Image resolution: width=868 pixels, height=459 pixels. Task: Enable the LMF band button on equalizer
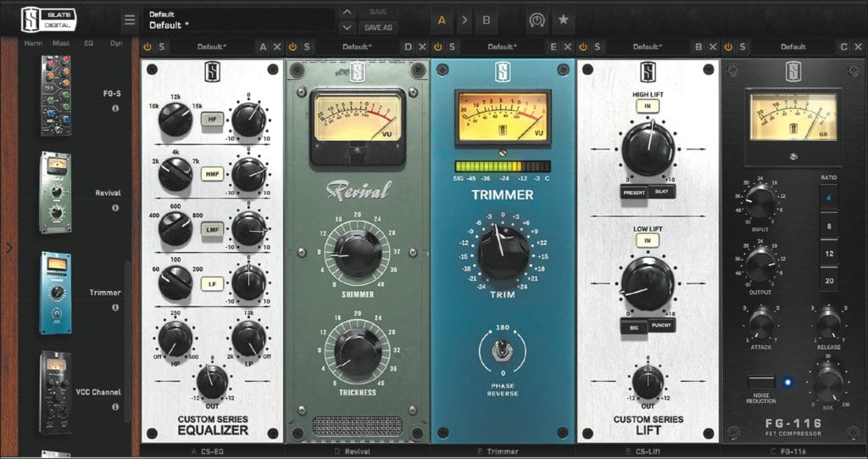(x=212, y=229)
